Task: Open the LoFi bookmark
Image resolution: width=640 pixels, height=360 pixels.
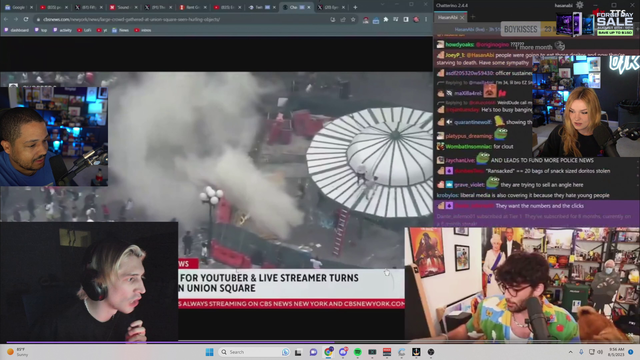Action: [x=84, y=30]
